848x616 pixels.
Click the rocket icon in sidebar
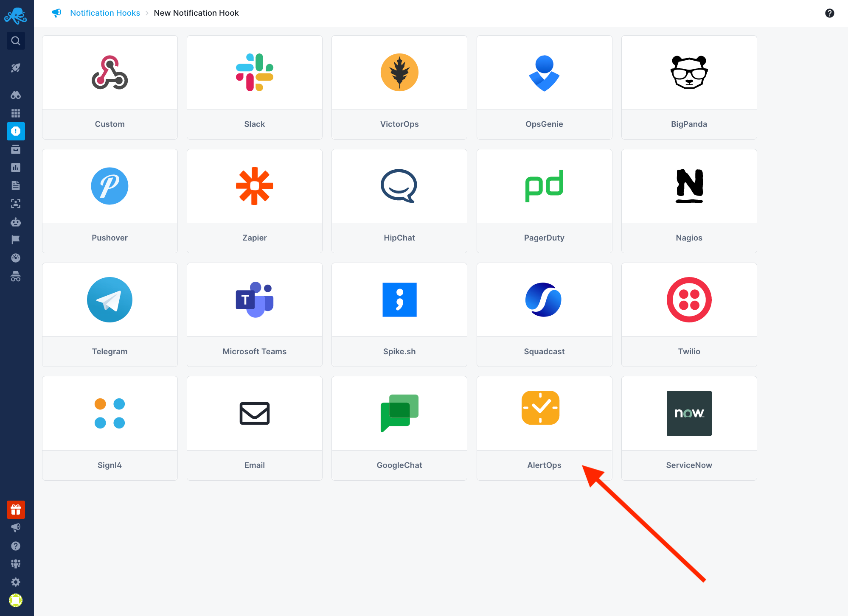pos(16,68)
